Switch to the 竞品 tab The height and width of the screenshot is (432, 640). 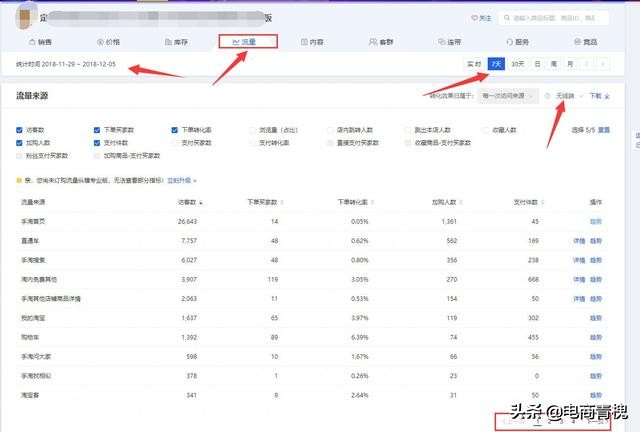(586, 42)
